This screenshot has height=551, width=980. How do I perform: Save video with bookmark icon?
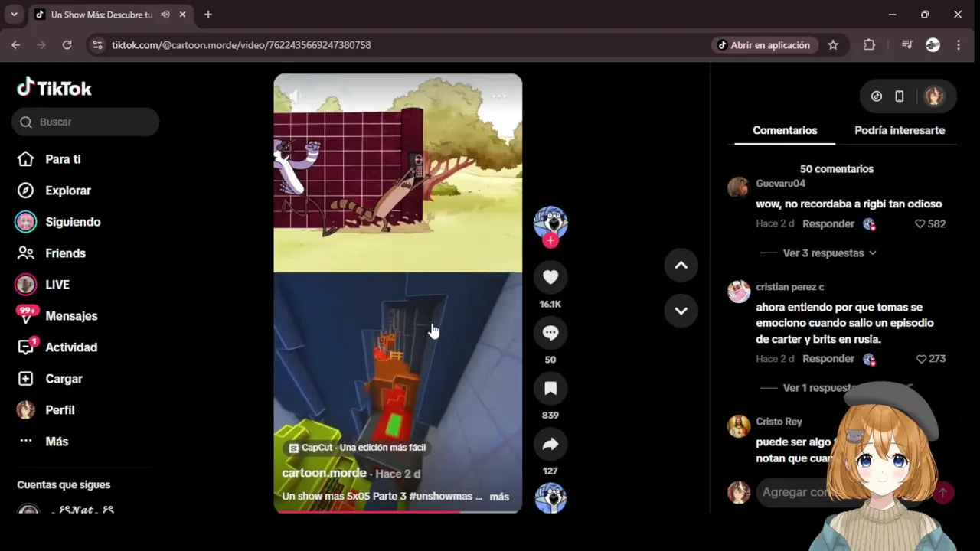point(550,389)
